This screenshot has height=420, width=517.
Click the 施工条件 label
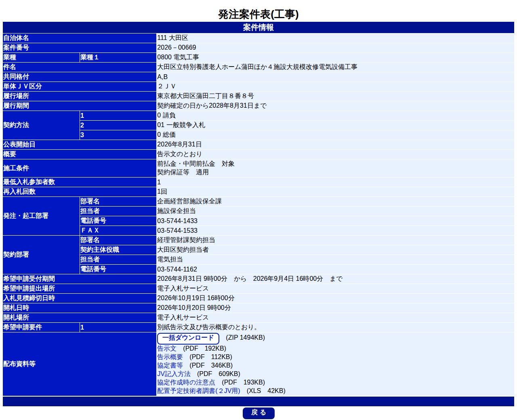16,168
